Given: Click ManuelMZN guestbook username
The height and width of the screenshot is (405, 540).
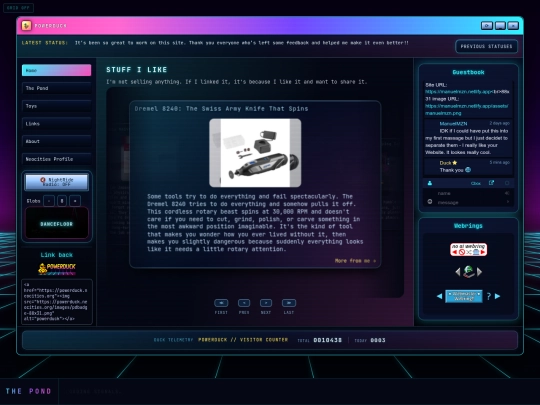Looking at the screenshot, I should tap(453, 123).
